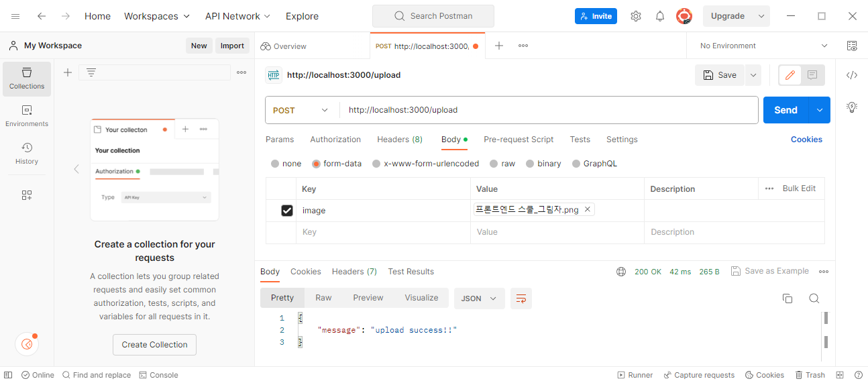This screenshot has width=868, height=383.
Task: Copy the response body
Action: tap(788, 298)
